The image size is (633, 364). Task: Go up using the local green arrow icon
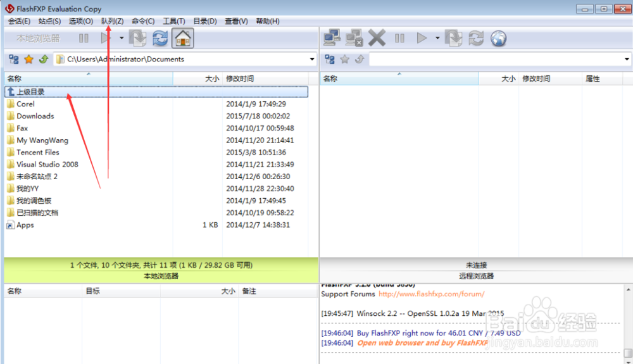pyautogui.click(x=44, y=60)
